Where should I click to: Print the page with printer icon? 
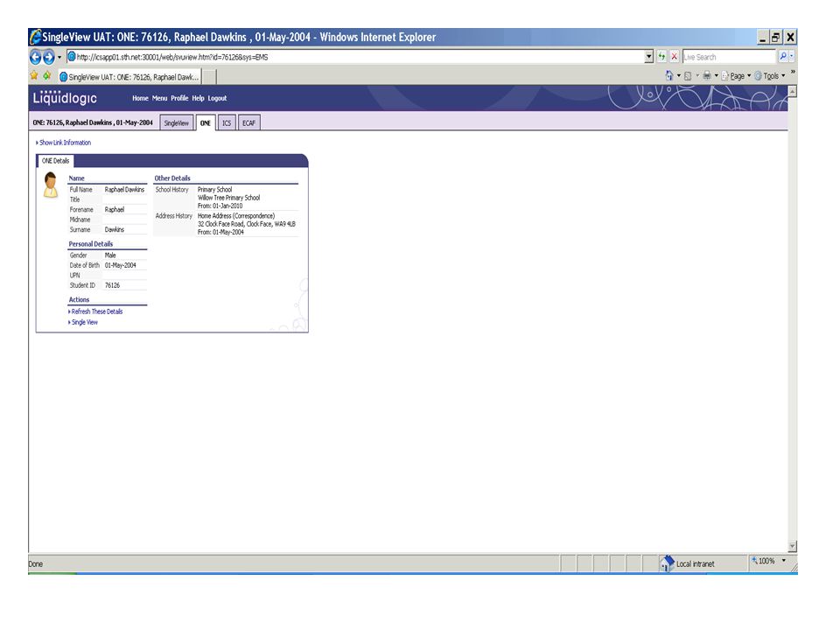click(707, 75)
